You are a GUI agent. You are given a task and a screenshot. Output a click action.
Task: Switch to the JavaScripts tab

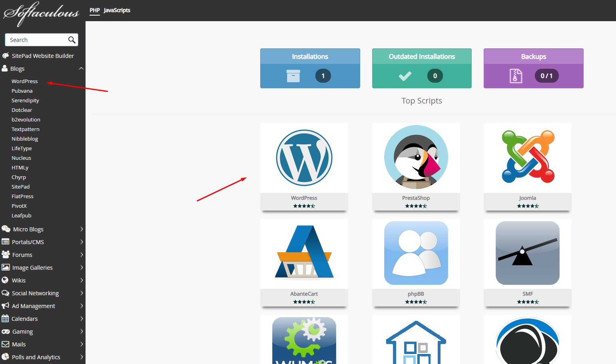(117, 10)
